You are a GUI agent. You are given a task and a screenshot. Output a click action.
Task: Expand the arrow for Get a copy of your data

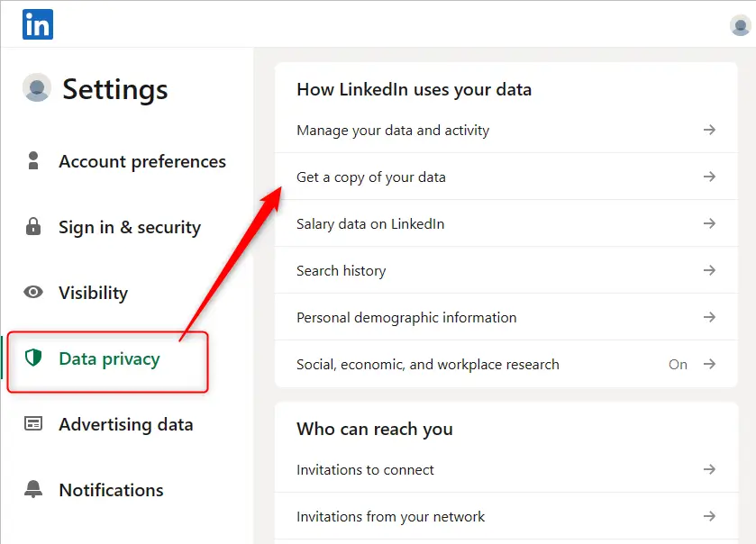tap(711, 176)
